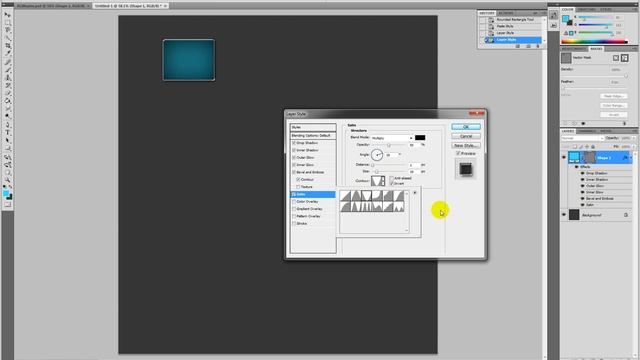The width and height of the screenshot is (640, 360).
Task: Pick the Cone Inverted contour preset
Action: pos(367,196)
